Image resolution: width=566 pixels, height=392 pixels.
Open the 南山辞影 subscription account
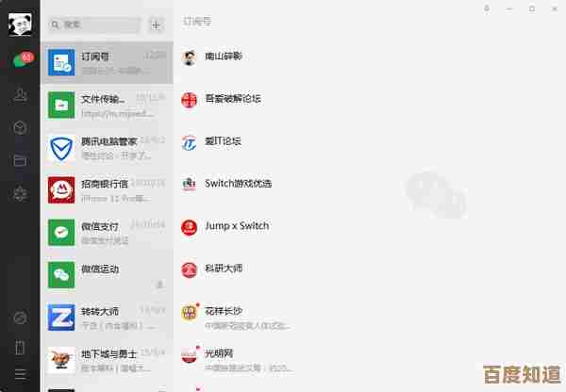tap(225, 56)
